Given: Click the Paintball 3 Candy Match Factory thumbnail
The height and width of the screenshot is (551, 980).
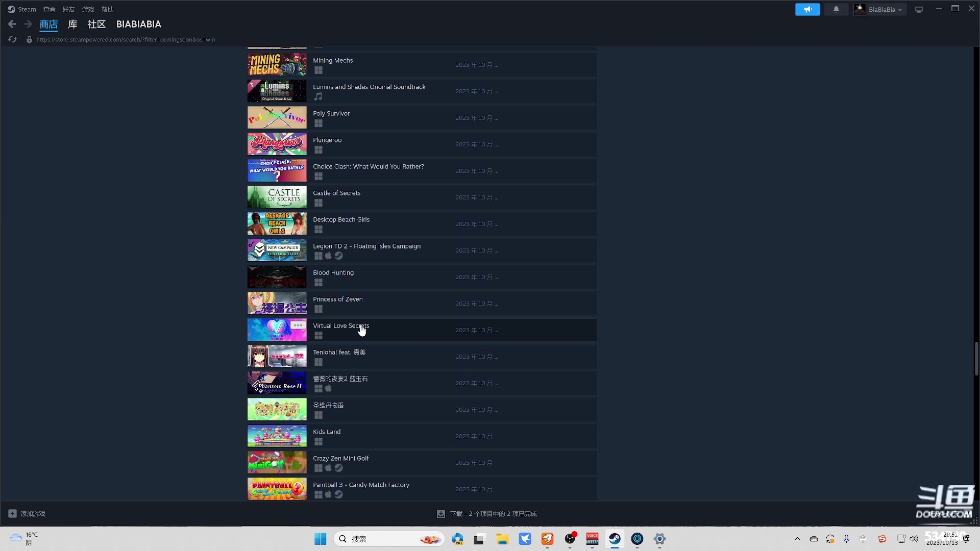Looking at the screenshot, I should [277, 489].
